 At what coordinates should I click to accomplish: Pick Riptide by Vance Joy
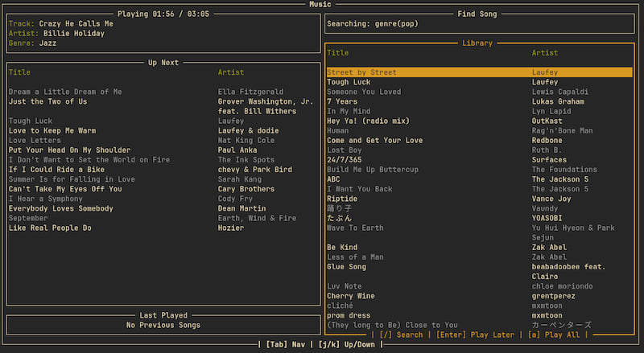coord(342,199)
